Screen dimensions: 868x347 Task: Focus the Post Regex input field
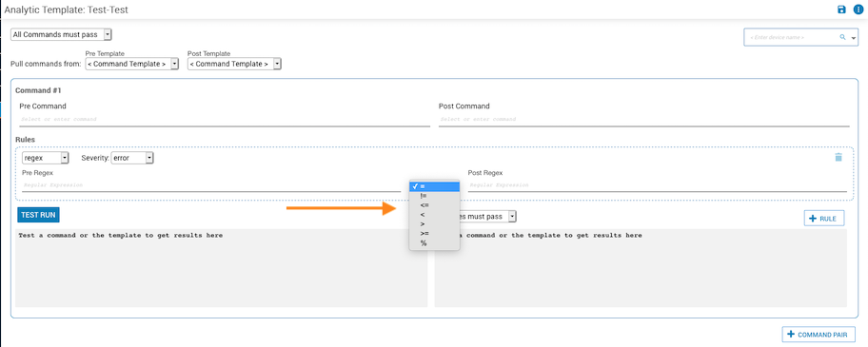point(657,185)
